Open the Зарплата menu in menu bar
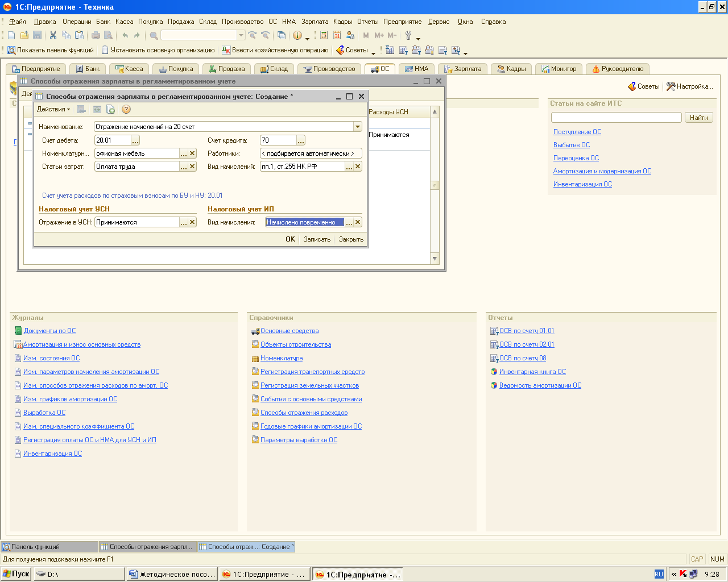This screenshot has width=728, height=582. click(315, 22)
